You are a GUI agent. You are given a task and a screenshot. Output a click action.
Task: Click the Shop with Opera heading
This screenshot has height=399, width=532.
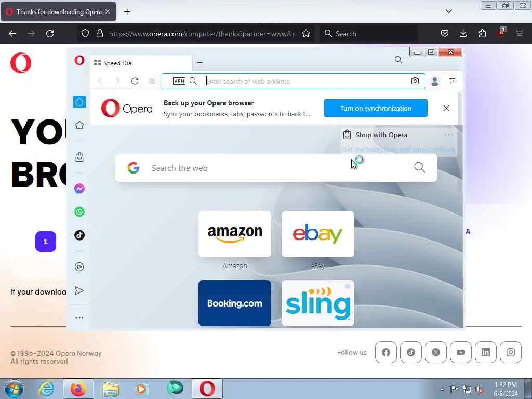pyautogui.click(x=381, y=135)
